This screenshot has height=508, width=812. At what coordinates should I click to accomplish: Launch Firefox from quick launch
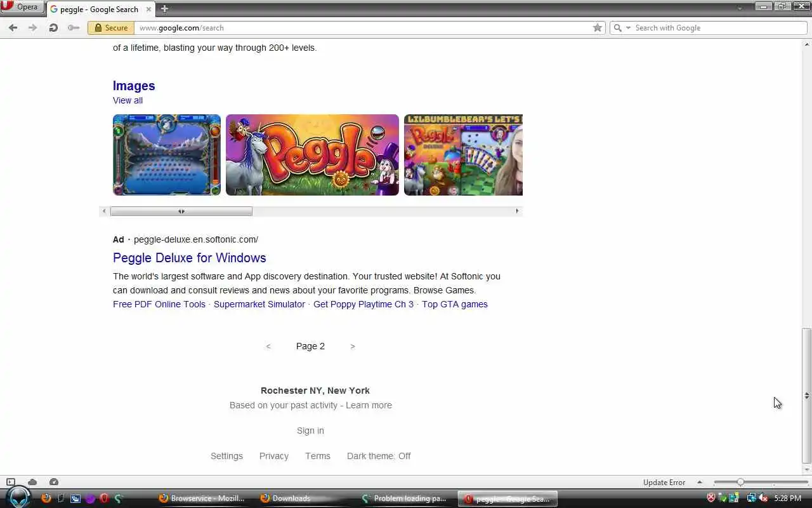click(x=46, y=498)
